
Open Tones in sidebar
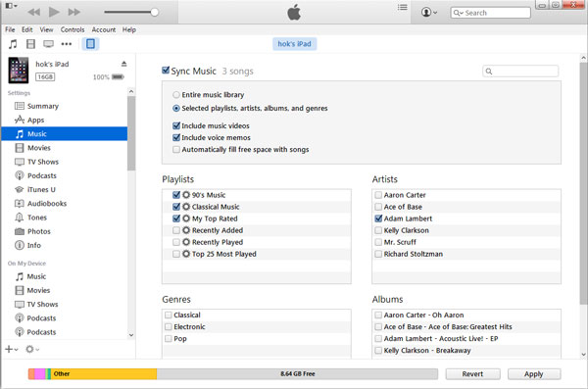pos(37,218)
